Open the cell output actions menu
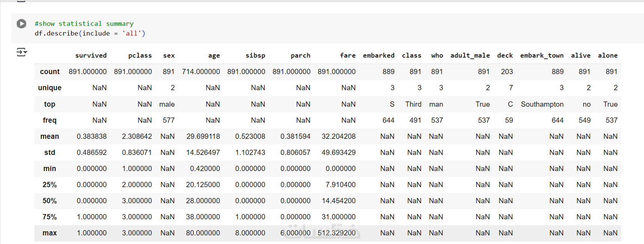This screenshot has width=644, height=244. coord(22,52)
